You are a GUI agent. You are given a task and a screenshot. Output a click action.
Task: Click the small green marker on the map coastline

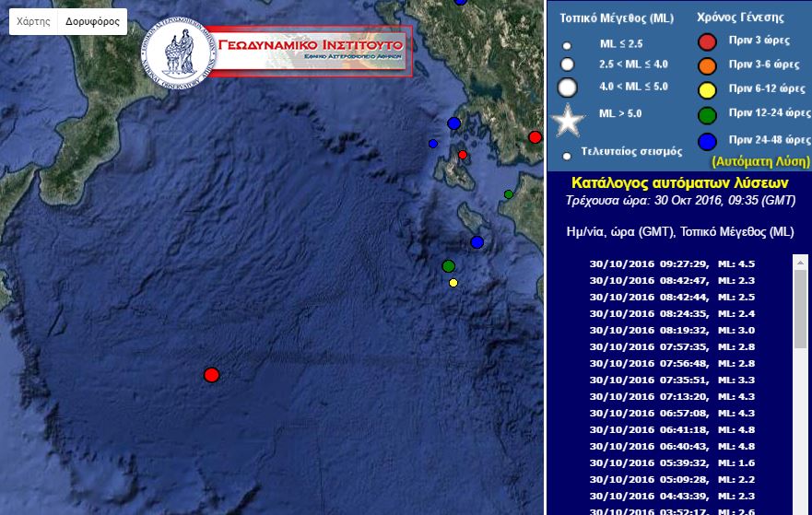click(x=508, y=194)
